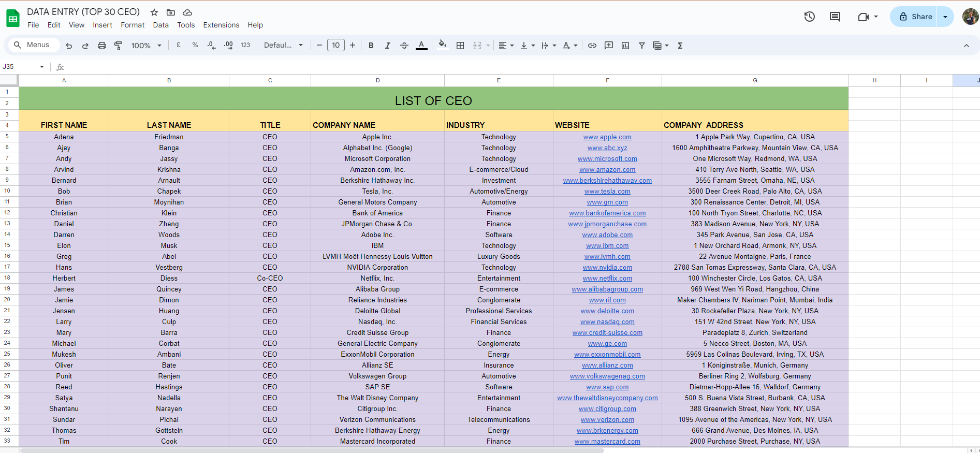Decrease decimal places
The height and width of the screenshot is (453, 980).
coord(211,46)
